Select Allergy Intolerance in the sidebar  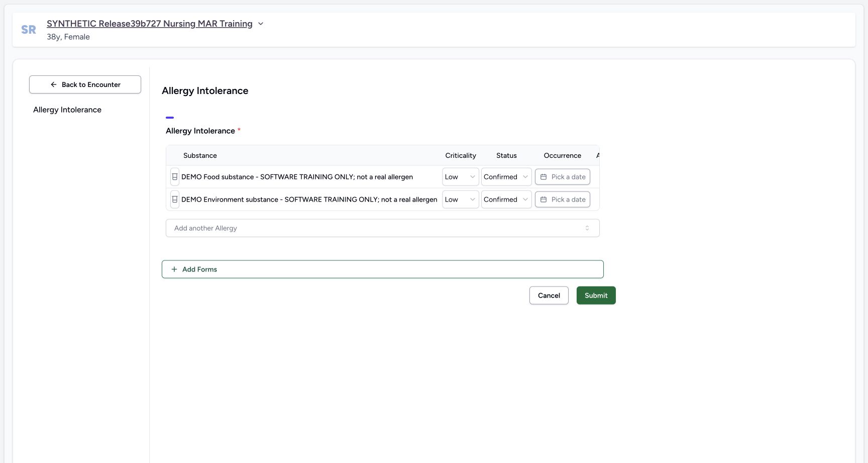[67, 110]
